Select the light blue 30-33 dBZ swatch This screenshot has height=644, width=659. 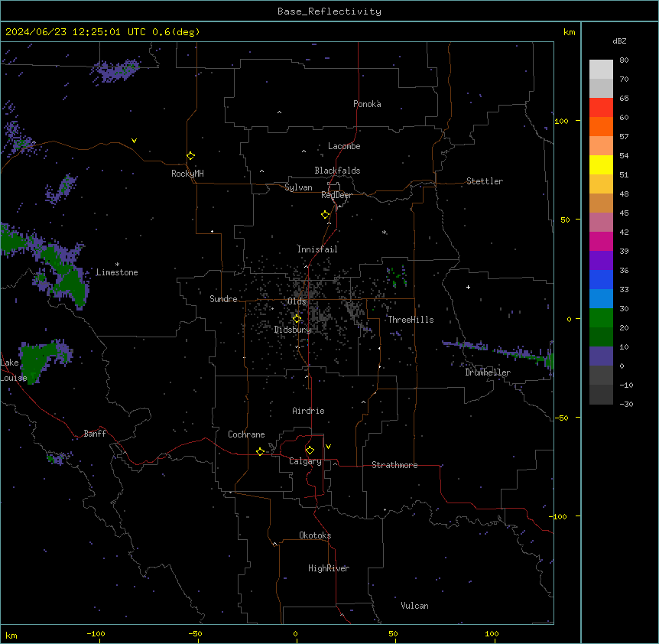tap(601, 299)
